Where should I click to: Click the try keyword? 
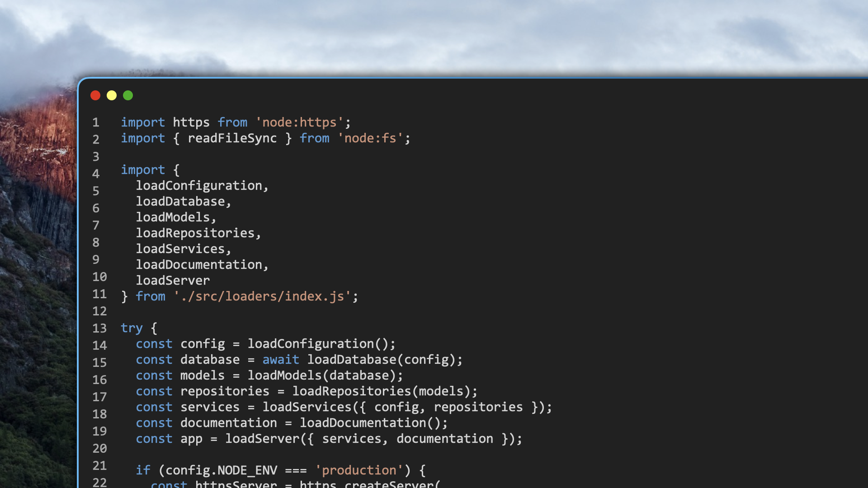click(x=132, y=328)
